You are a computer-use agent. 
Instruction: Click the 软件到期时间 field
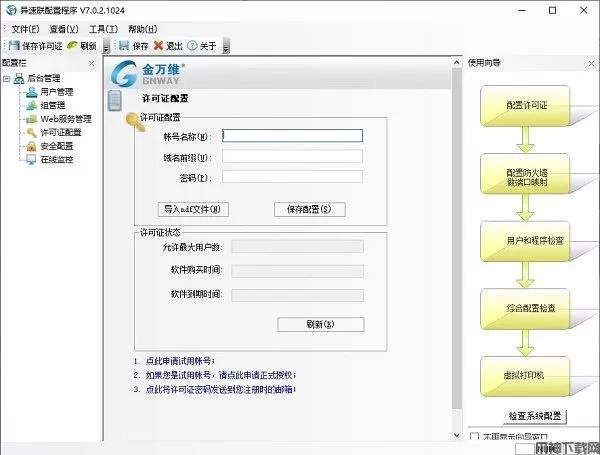click(x=297, y=295)
